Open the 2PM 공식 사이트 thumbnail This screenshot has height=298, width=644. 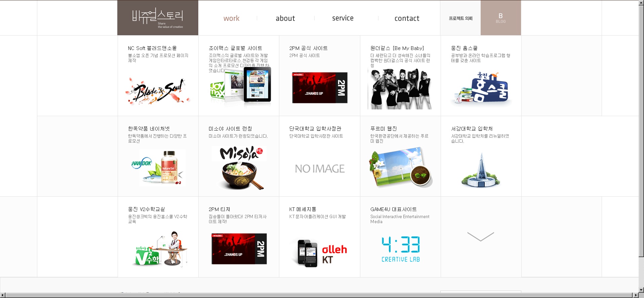320,88
